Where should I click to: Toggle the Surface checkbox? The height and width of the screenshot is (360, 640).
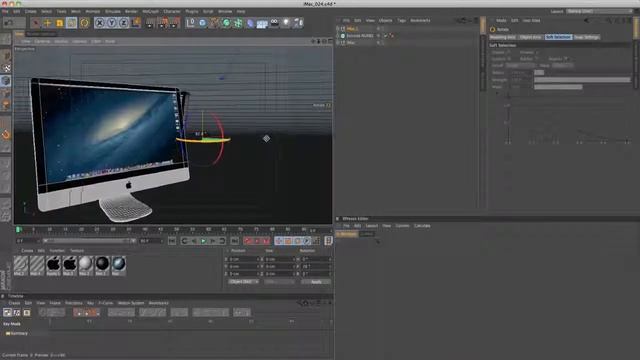[x=509, y=59]
